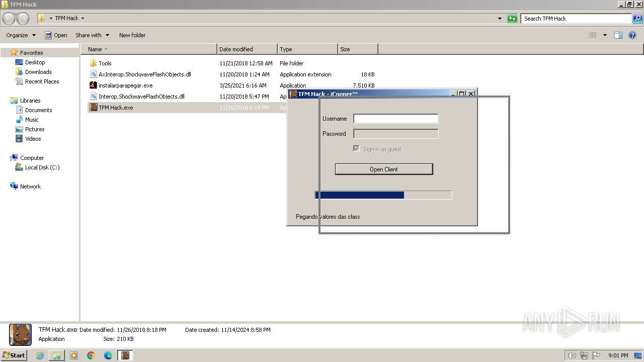Click the Search TFM Hack box

[x=577, y=19]
